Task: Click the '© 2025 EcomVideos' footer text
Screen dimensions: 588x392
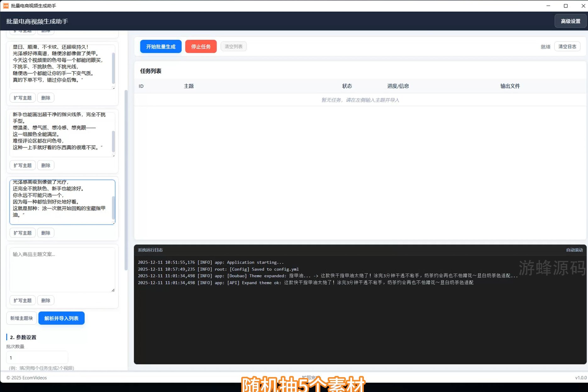Action: (x=27, y=378)
